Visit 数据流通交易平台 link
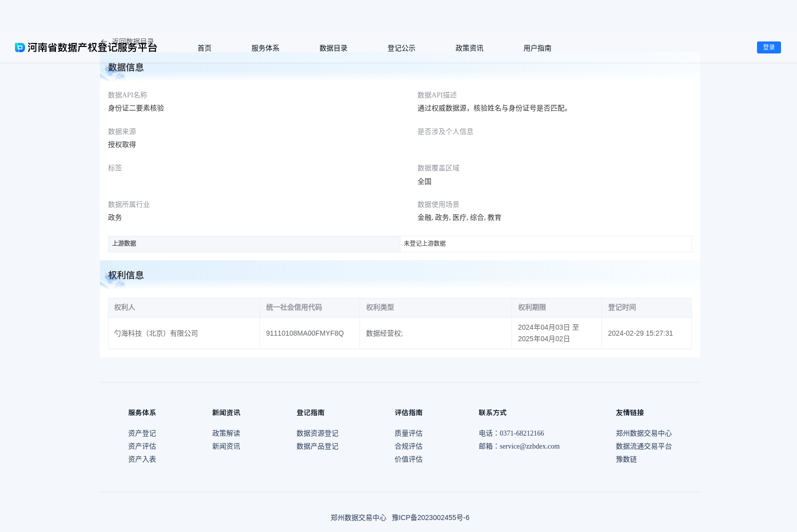Screen dimensions: 797x532 tap(644, 446)
